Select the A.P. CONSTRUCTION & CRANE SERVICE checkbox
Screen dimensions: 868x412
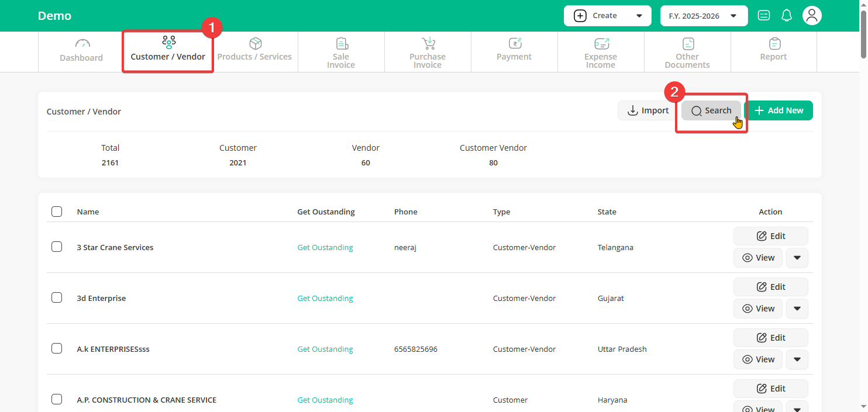coord(57,399)
